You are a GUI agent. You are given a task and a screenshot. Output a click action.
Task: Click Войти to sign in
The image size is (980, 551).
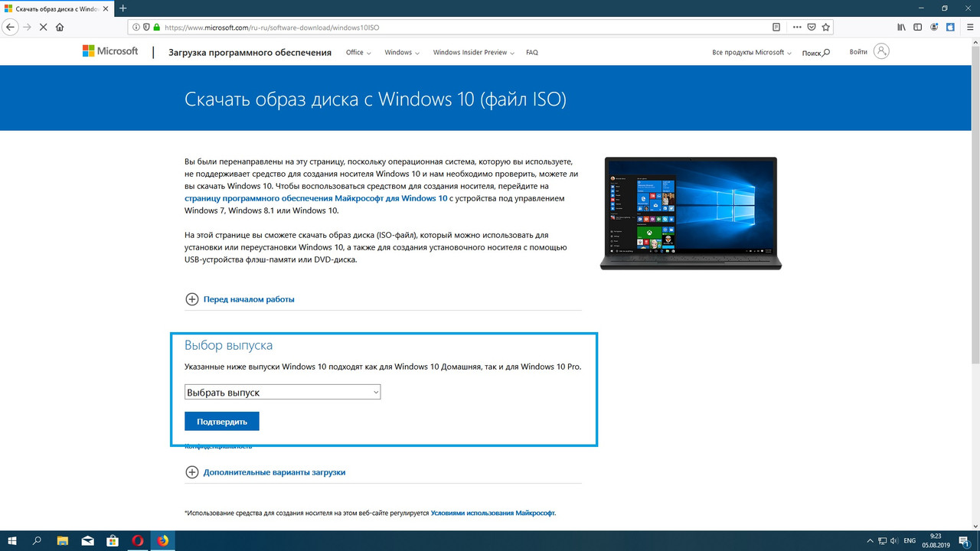(x=858, y=52)
